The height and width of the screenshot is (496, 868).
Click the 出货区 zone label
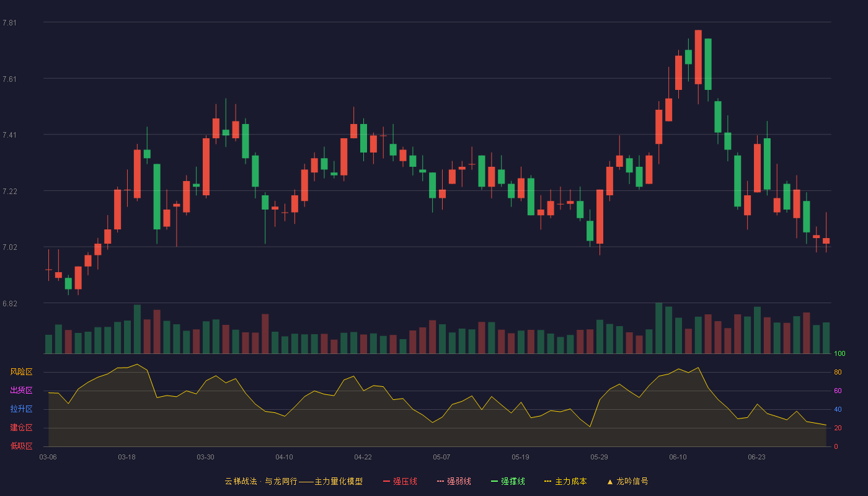click(22, 391)
